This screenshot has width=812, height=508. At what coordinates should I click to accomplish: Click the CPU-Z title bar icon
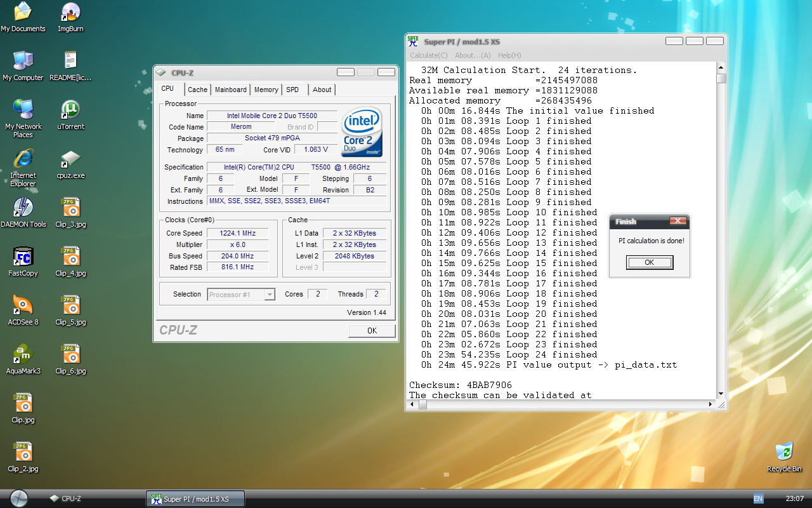click(x=161, y=72)
